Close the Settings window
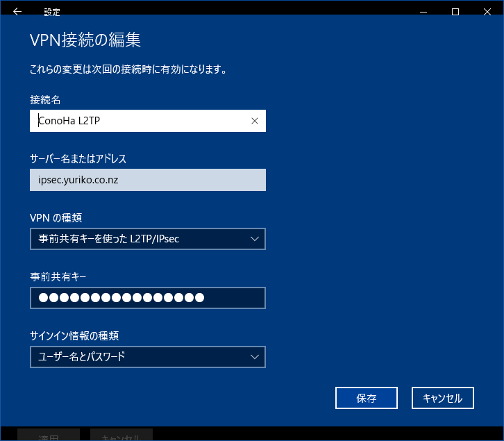The width and height of the screenshot is (504, 441). 487,12
